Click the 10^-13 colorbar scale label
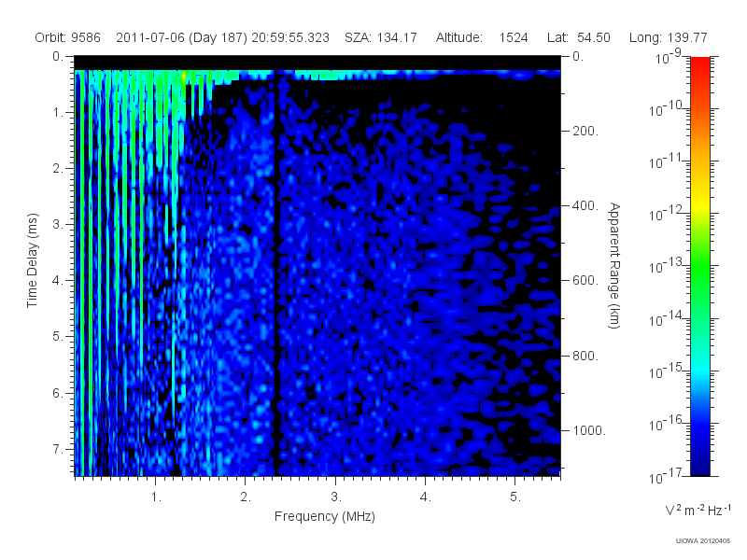The width and height of the screenshot is (747, 560). pos(667,265)
